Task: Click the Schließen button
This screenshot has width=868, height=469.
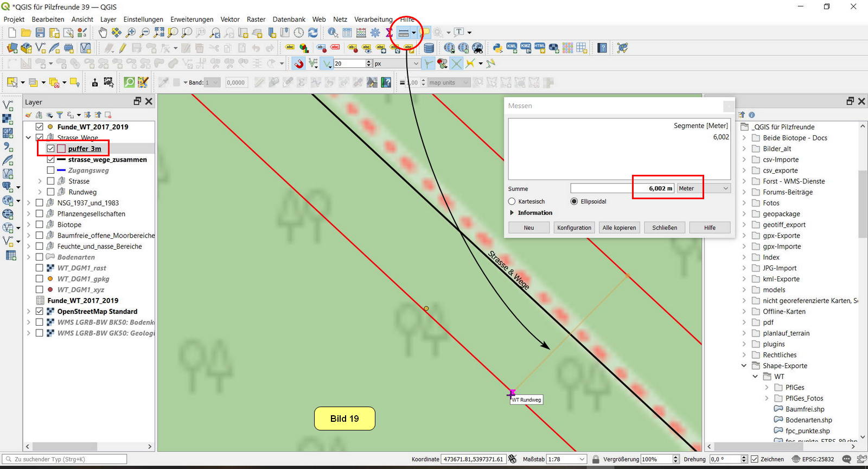Action: [x=665, y=227]
